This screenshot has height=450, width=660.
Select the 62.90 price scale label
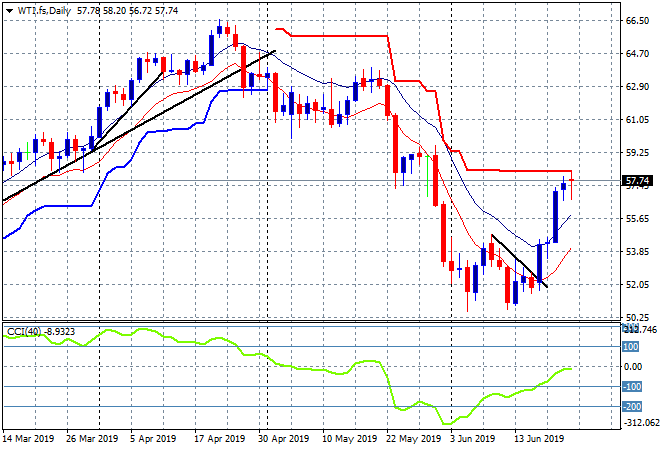[637, 87]
